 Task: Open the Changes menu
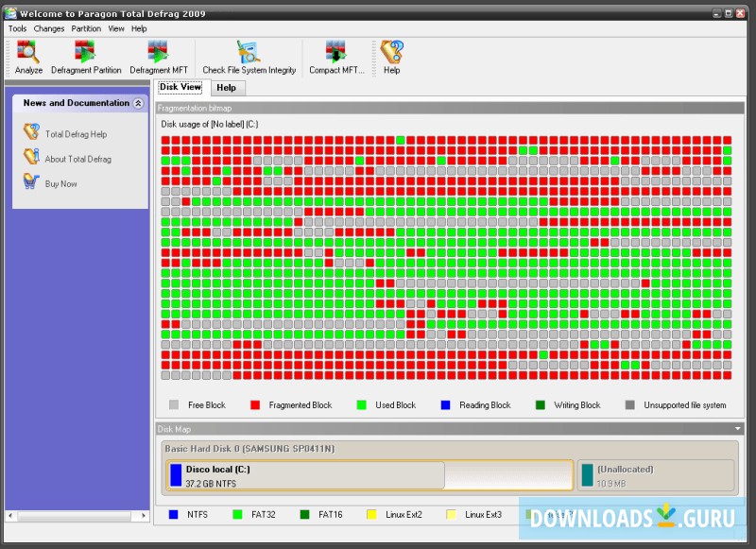[49, 28]
